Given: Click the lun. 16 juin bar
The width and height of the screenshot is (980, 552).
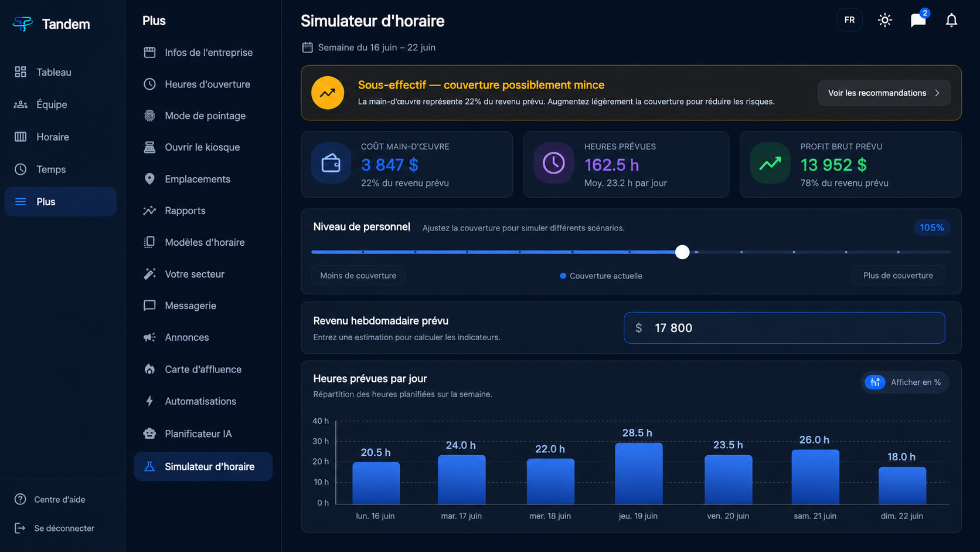Looking at the screenshot, I should click(x=376, y=483).
